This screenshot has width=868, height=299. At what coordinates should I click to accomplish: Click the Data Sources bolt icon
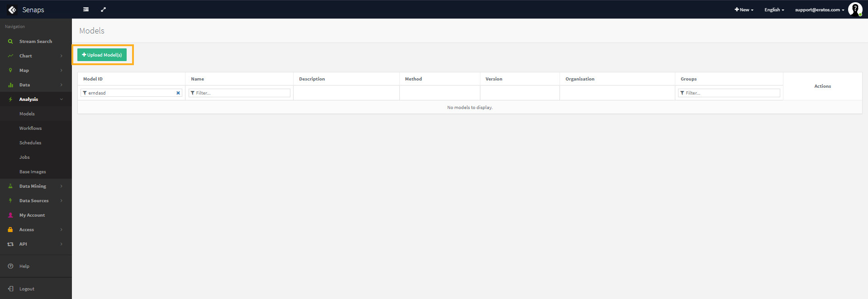[x=10, y=200]
